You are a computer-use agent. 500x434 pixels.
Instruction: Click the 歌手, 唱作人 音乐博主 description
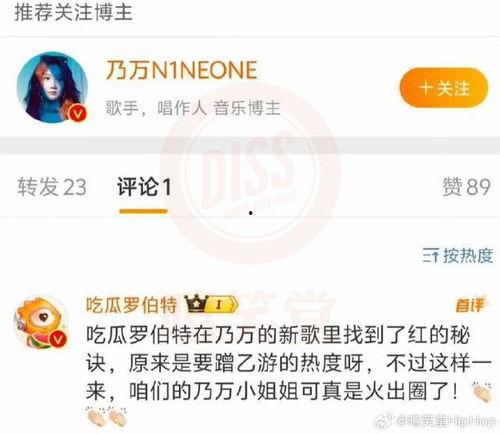(x=193, y=108)
